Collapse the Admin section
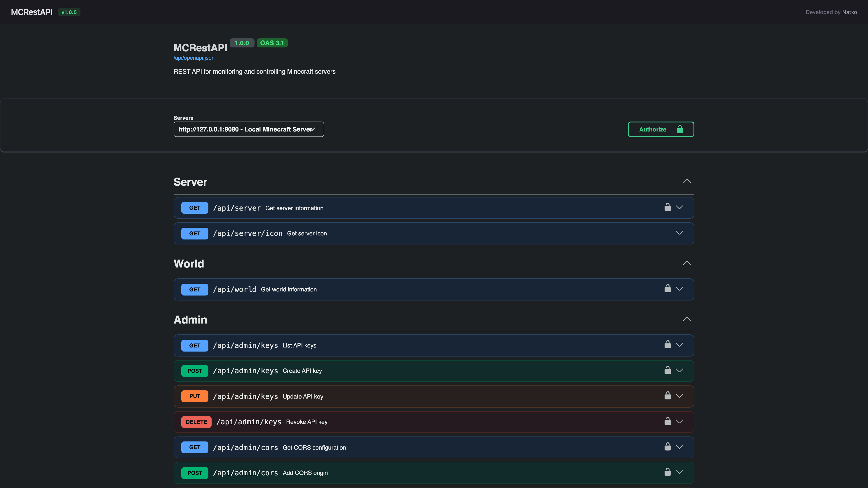This screenshot has width=868, height=488. (687, 319)
